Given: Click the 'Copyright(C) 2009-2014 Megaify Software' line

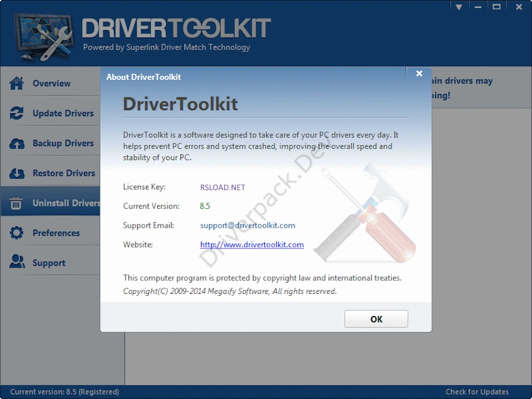Looking at the screenshot, I should [x=230, y=291].
